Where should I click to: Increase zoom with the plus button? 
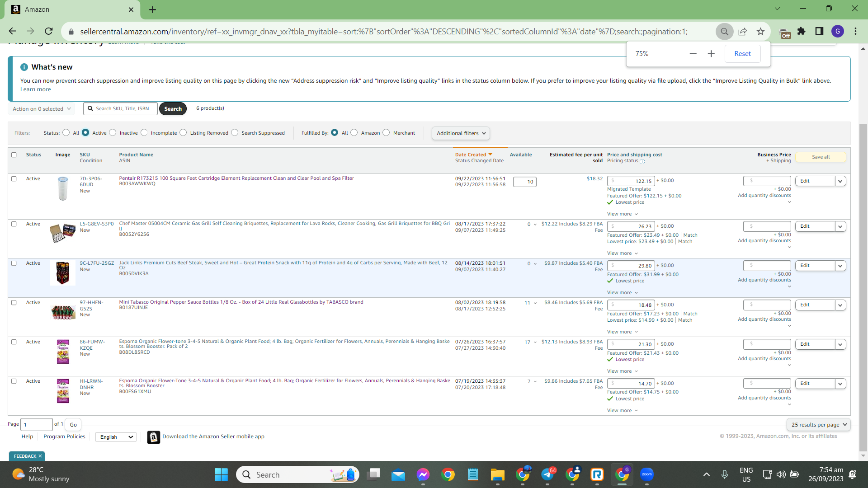(711, 54)
